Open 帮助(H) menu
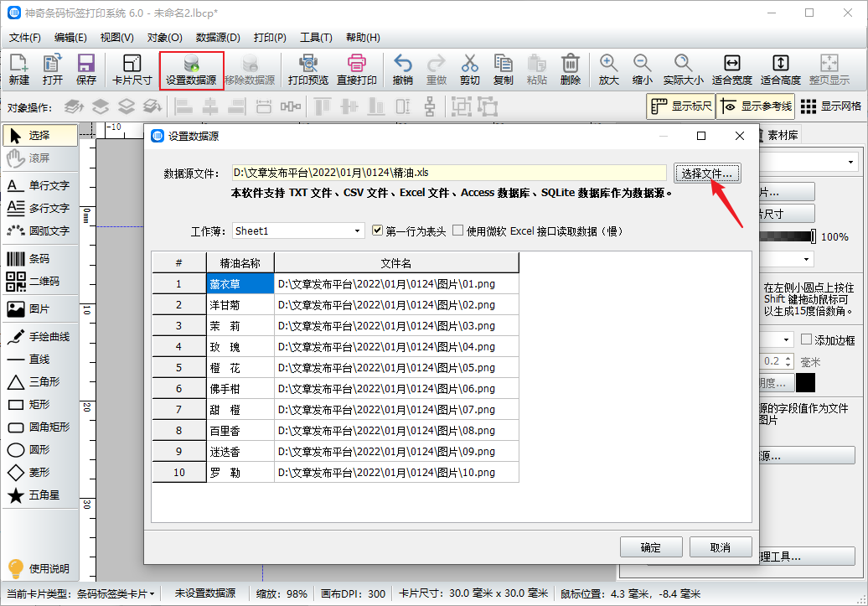The width and height of the screenshot is (868, 606). pyautogui.click(x=363, y=37)
